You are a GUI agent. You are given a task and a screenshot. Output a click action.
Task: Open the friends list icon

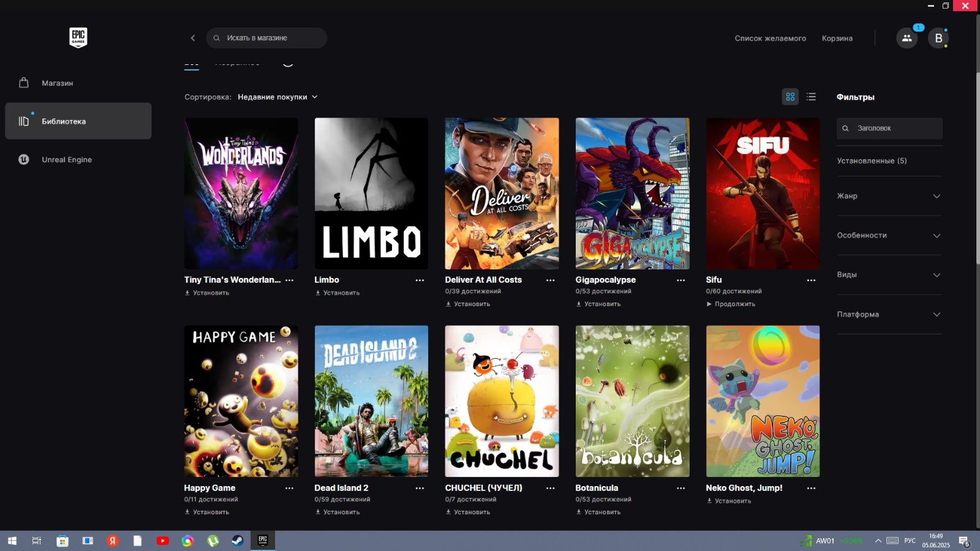907,38
